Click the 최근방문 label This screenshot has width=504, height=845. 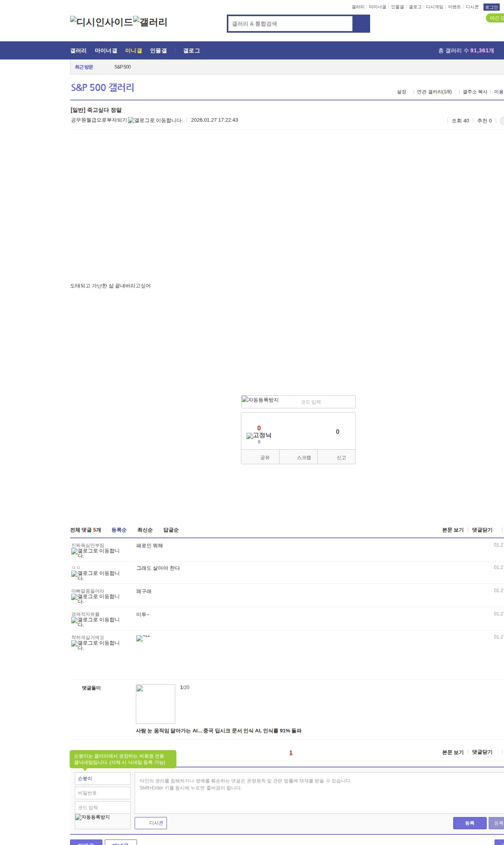click(x=84, y=67)
